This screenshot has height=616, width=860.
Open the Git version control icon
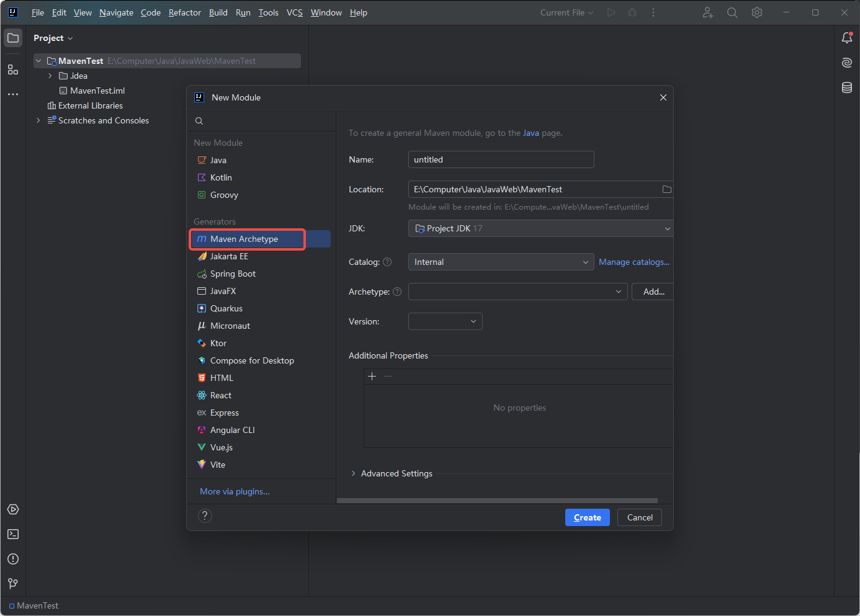tap(13, 584)
